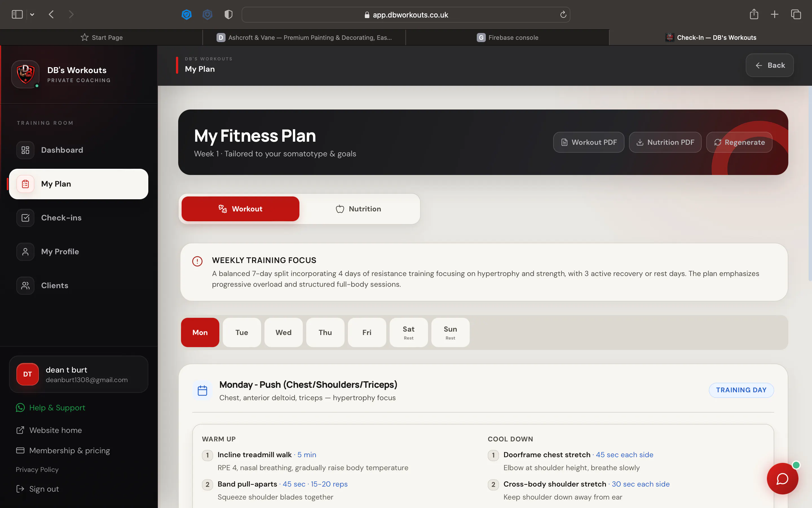Image resolution: width=812 pixels, height=508 pixels.
Task: Click the DT user avatar
Action: (x=28, y=374)
